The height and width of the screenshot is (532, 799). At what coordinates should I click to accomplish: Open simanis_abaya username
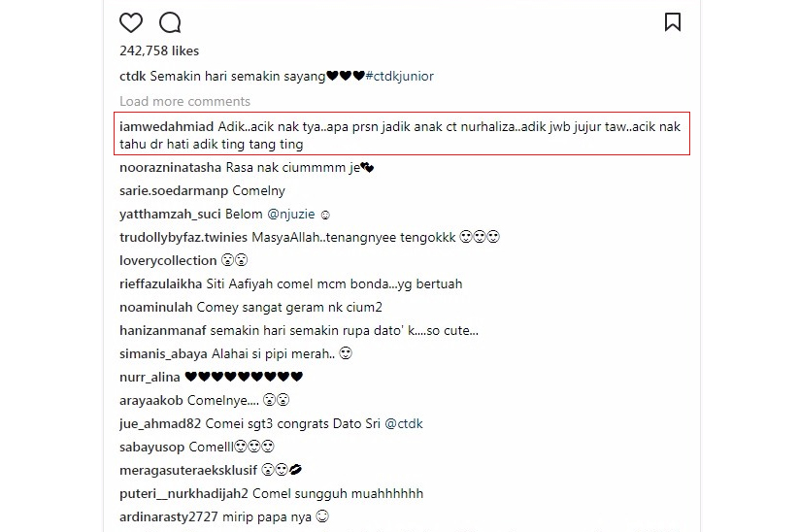pos(163,354)
